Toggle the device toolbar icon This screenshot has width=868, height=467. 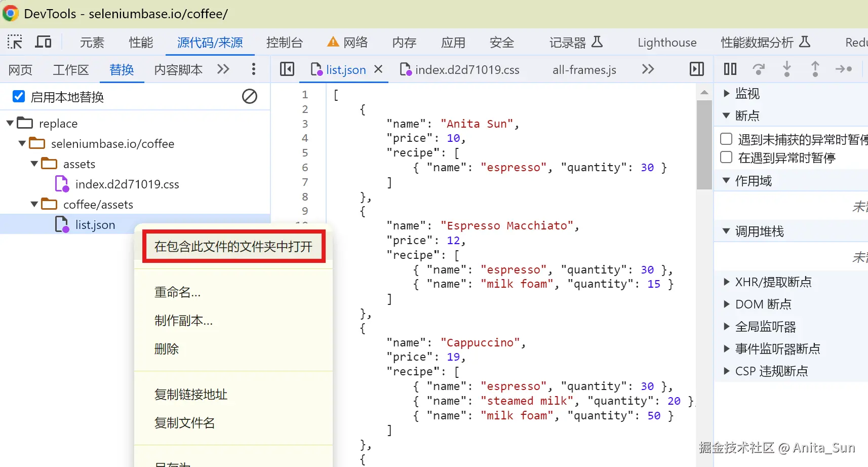(43, 42)
